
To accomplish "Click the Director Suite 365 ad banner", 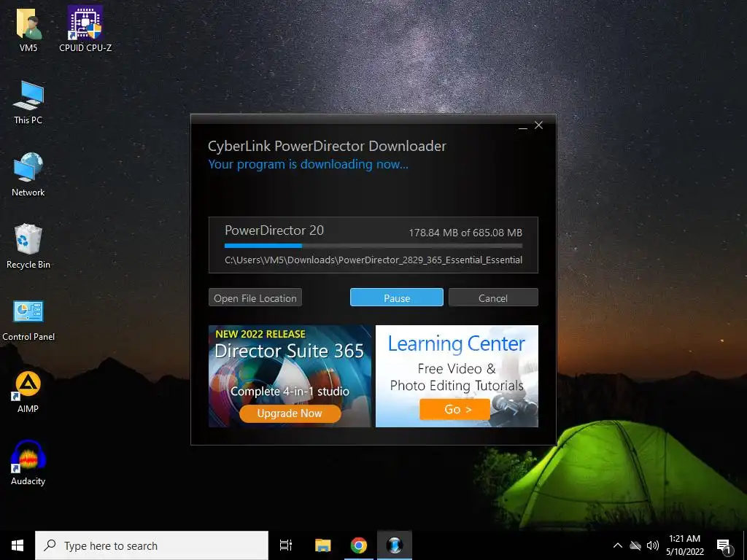I will 290,376.
